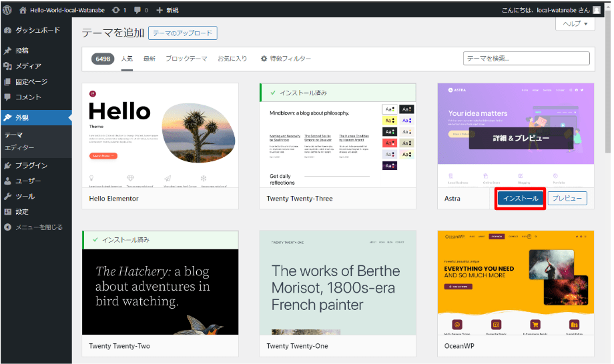Click the comment icon beside コメント
The height and width of the screenshot is (364, 614).
7,97
